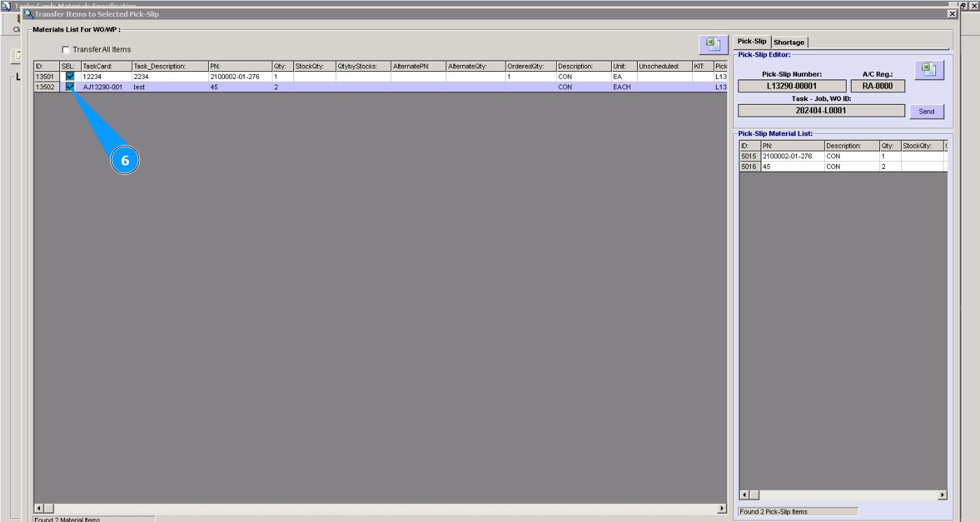Click the Unscheduled column header
Viewport: 980px width, 522px height.
(x=664, y=66)
